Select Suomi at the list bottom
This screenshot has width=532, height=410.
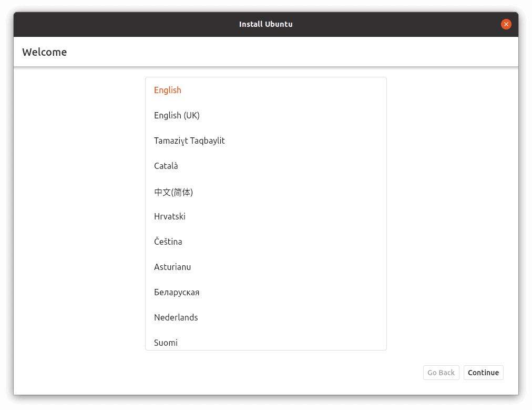click(x=166, y=343)
